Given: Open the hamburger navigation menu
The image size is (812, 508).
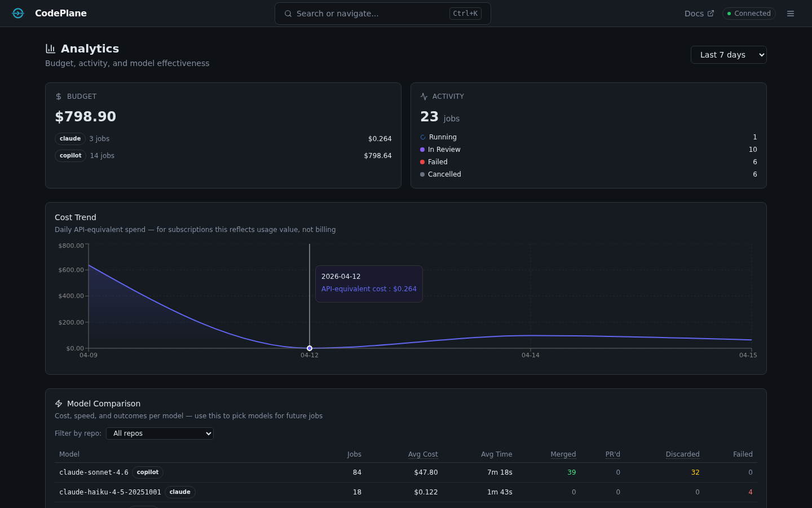Looking at the screenshot, I should 791,13.
